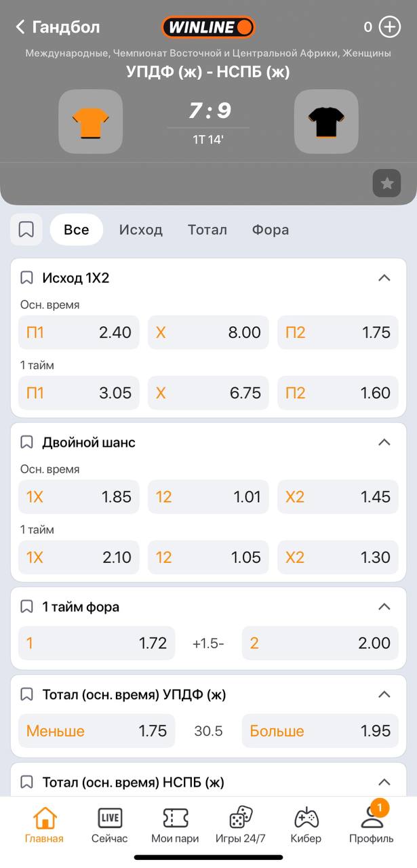This screenshot has width=417, height=868.
Task: Collapse the Исход 1X2 section
Action: pos(384,278)
